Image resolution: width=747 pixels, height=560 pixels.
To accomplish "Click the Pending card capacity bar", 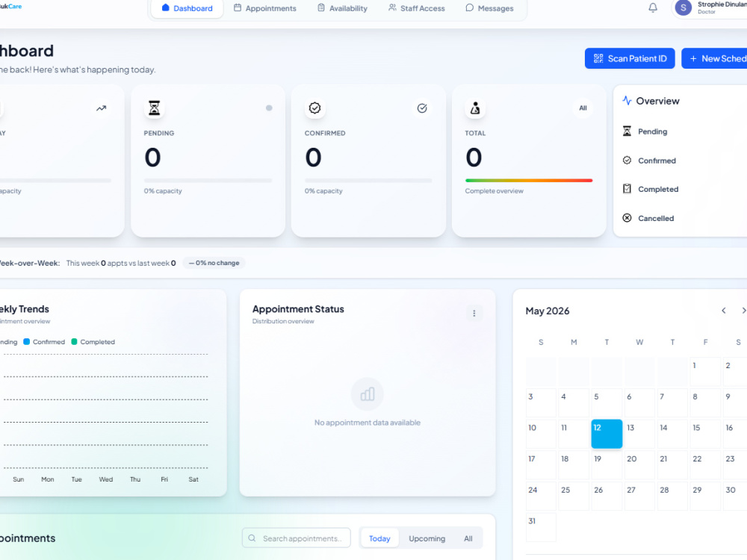I will pos(208,181).
